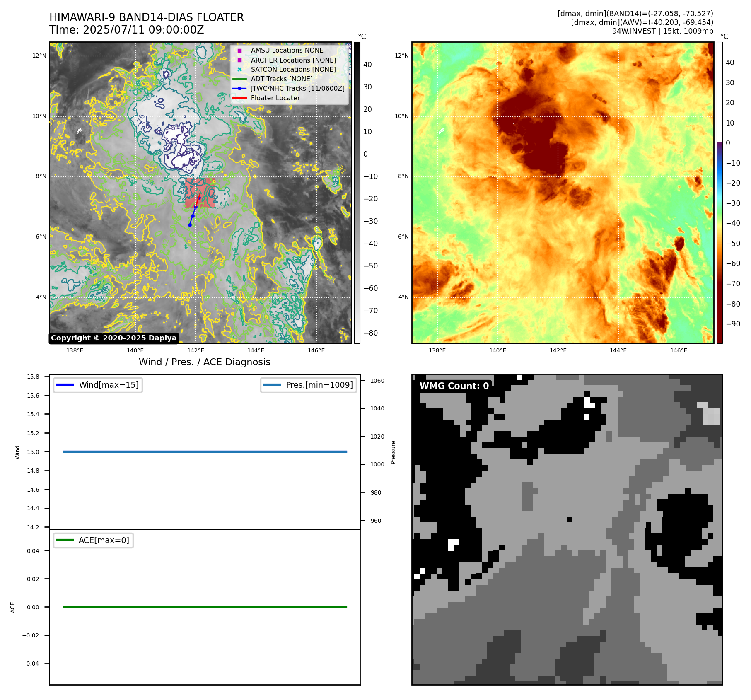
Task: Click the −80 tick on the grayscale colorbar
Action: pos(371,333)
